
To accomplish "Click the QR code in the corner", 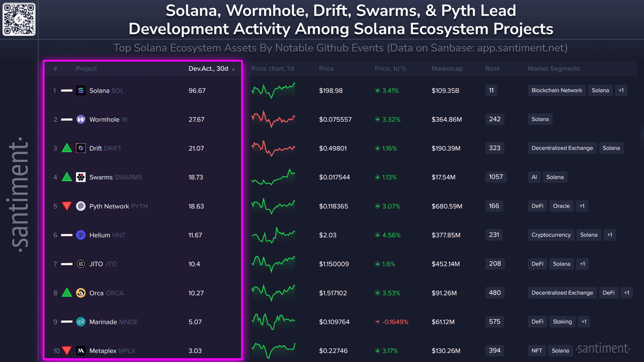I will (x=19, y=19).
